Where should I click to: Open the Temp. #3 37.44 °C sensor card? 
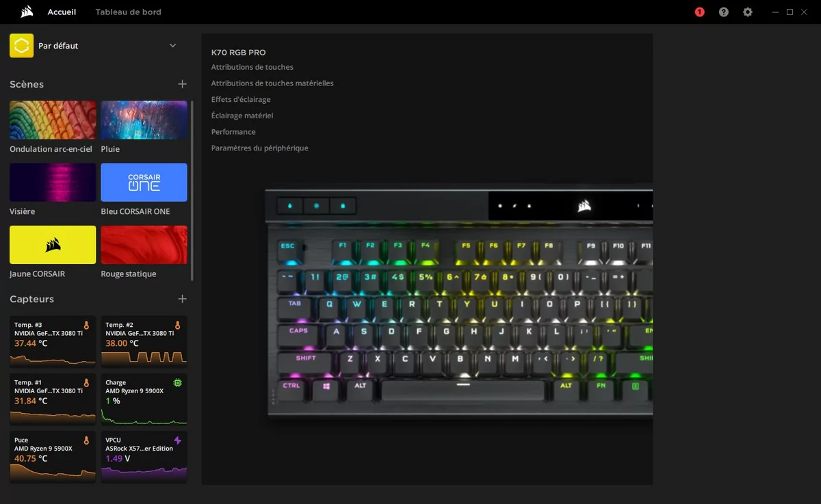[x=53, y=342]
